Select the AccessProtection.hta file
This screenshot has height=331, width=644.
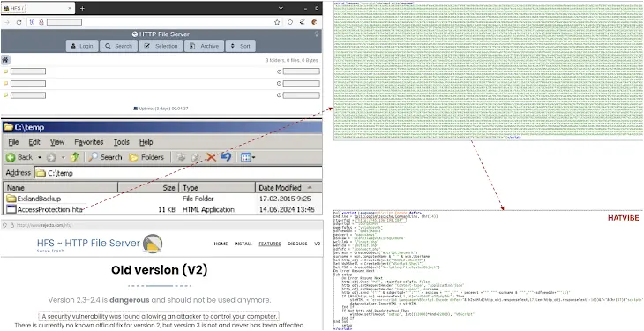tap(44, 209)
